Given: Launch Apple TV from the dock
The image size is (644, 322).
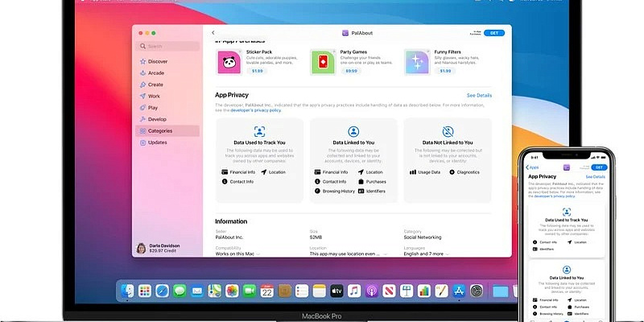Looking at the screenshot, I should coord(336,291).
